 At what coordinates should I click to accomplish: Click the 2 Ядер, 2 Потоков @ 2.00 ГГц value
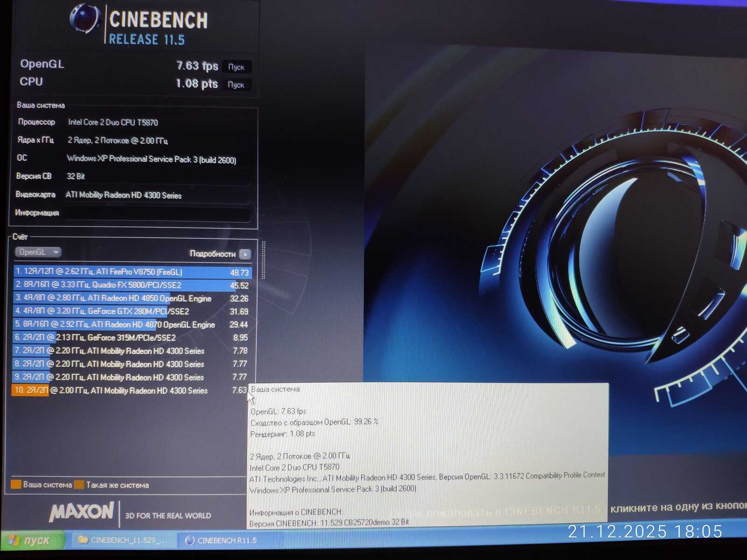(118, 140)
